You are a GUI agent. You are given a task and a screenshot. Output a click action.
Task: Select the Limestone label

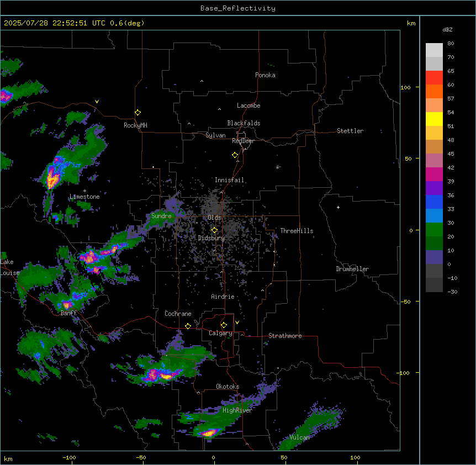84,197
